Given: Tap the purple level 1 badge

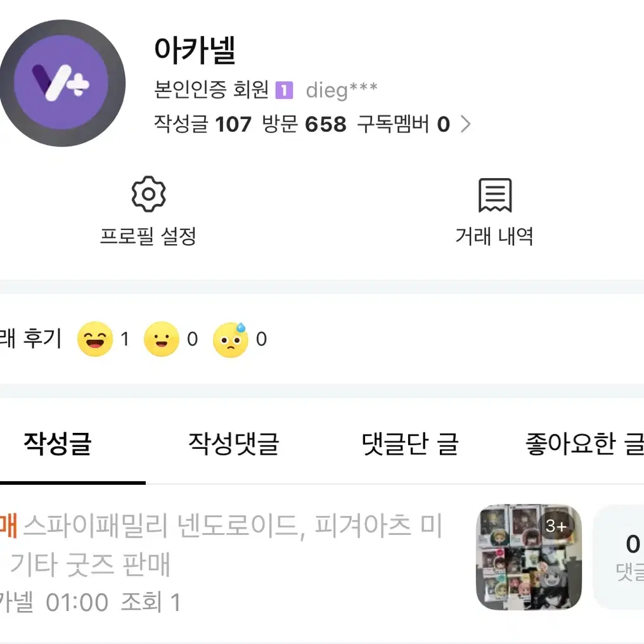Looking at the screenshot, I should tap(284, 91).
